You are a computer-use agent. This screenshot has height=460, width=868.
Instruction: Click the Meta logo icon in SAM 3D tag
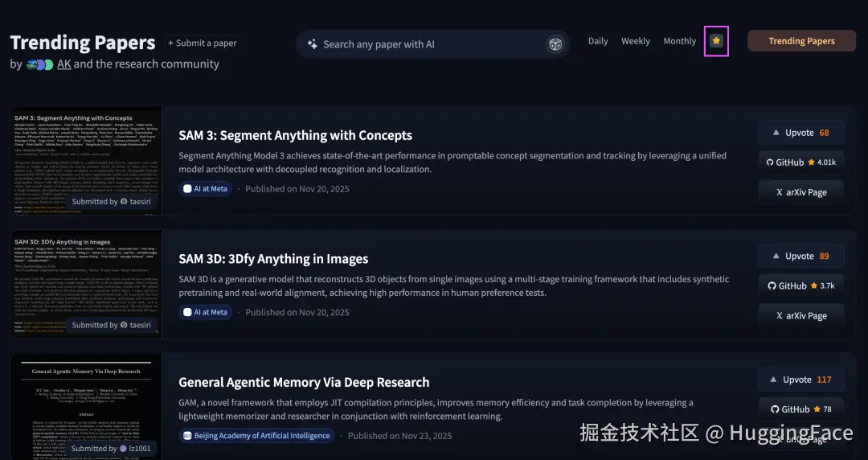tap(187, 313)
